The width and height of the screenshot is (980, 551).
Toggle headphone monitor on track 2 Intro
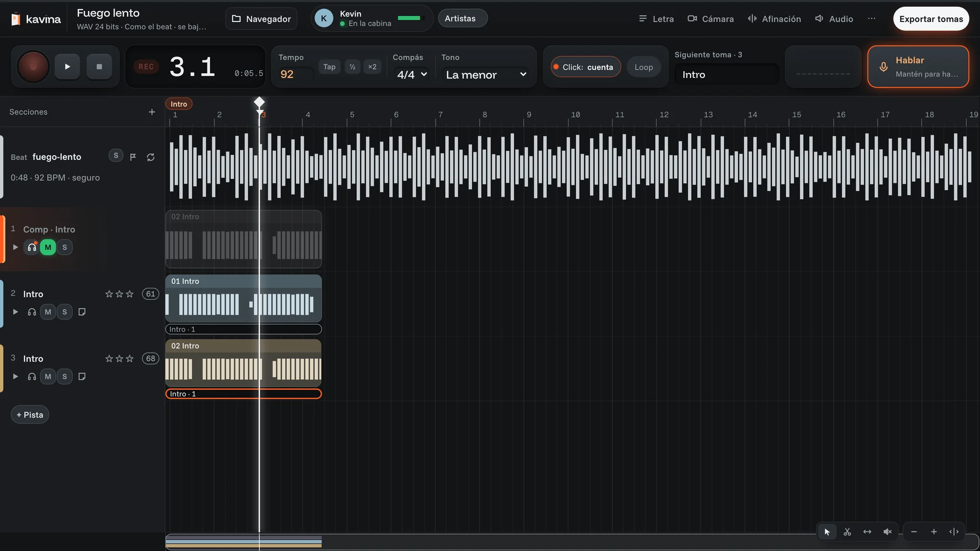pos(32,312)
